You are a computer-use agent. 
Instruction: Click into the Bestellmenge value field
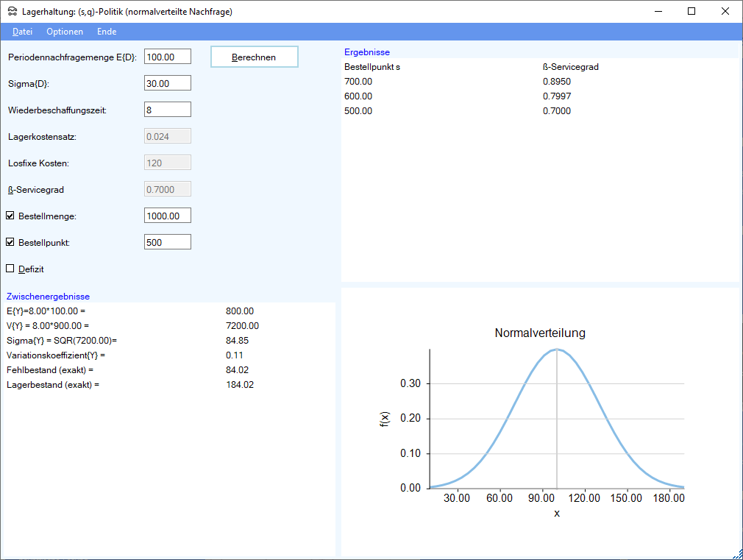click(x=168, y=216)
